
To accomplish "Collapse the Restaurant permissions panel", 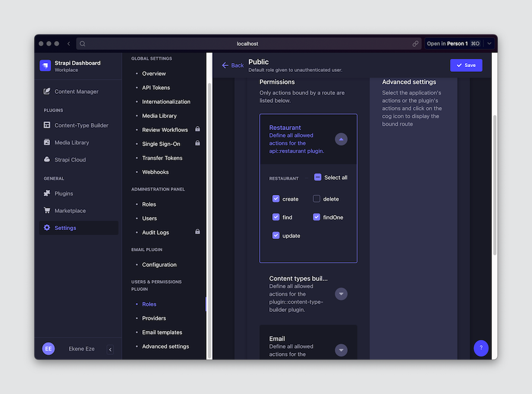I will pyautogui.click(x=341, y=139).
